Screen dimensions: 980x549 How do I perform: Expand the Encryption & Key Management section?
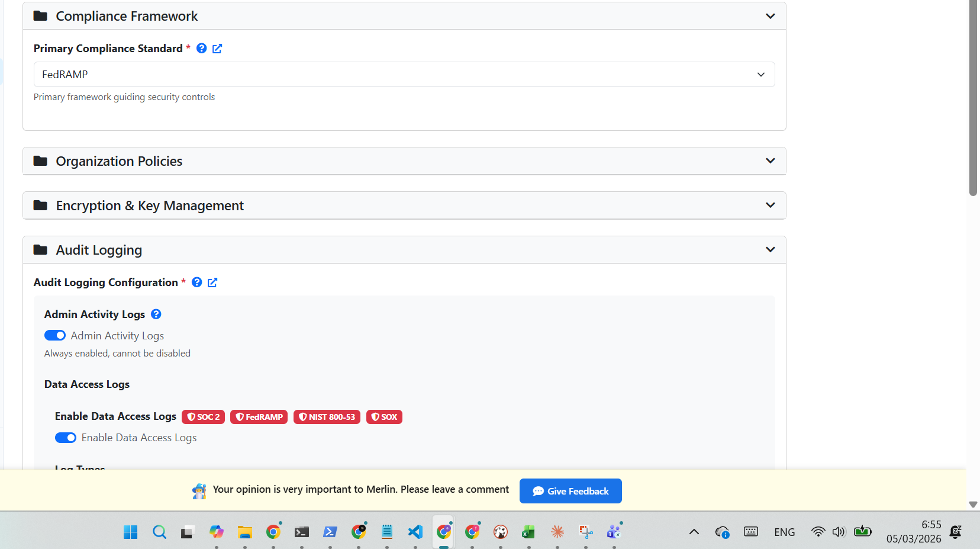[770, 205]
